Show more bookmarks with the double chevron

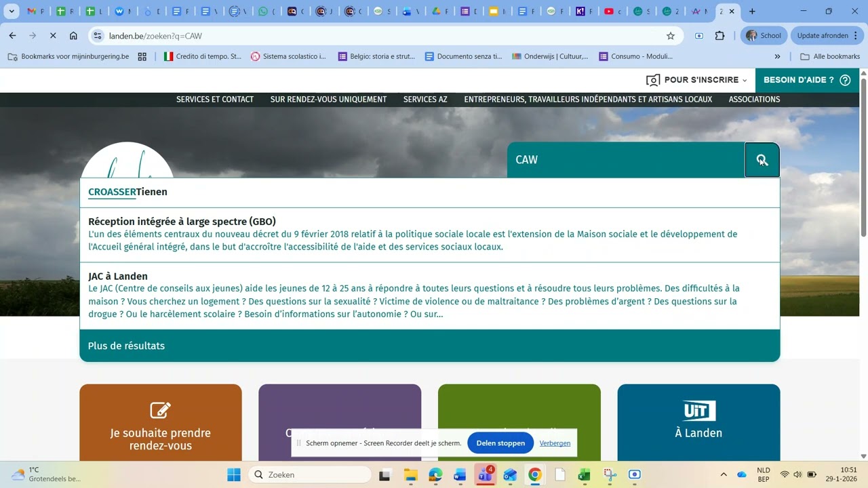777,56
